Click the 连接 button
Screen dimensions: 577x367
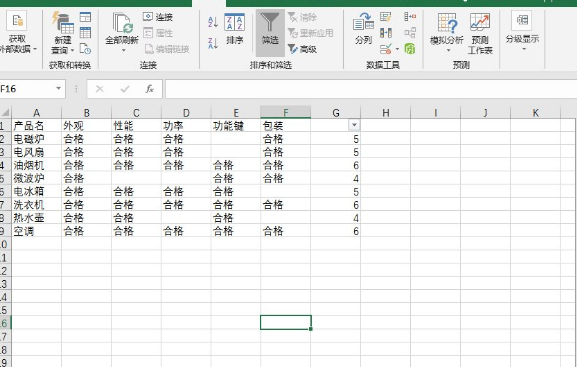[x=157, y=17]
